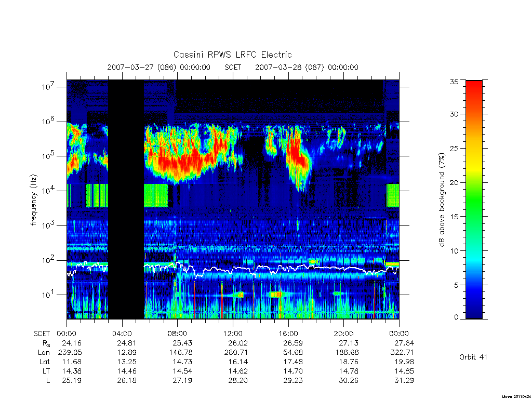This screenshot has width=532, height=399.
Task: Click the "Lon" row label
Action: [44, 352]
